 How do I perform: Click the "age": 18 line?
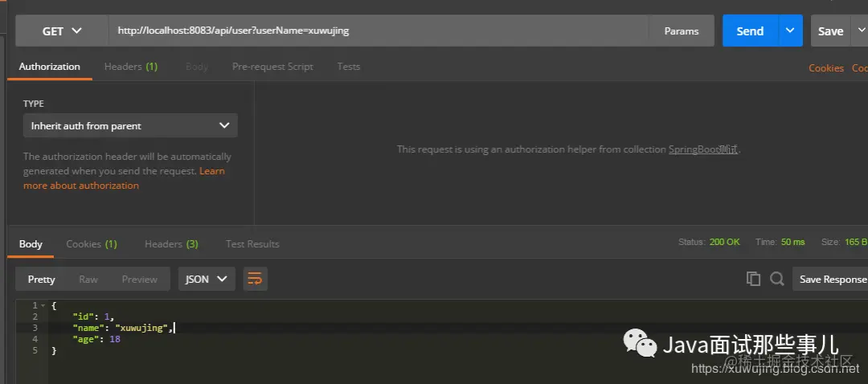[96, 339]
